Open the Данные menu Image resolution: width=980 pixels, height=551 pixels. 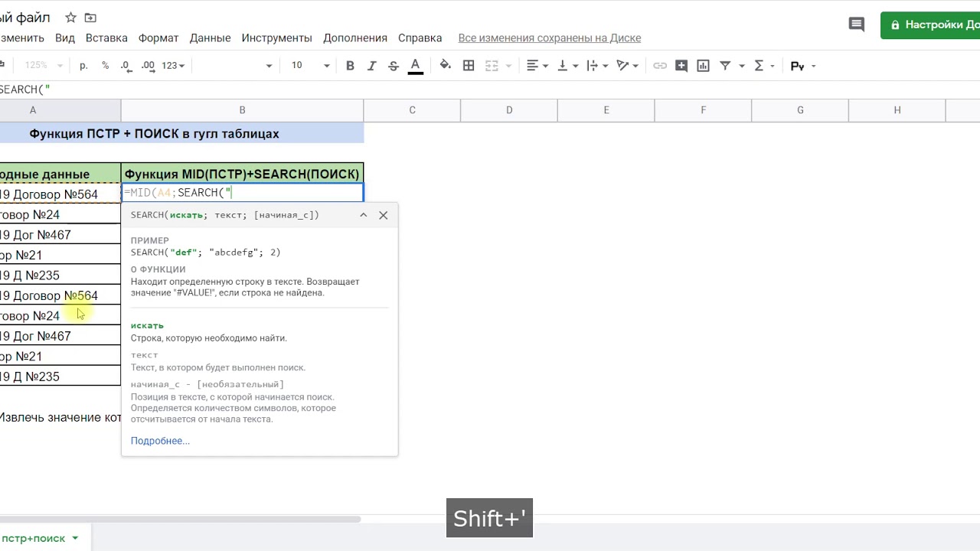point(211,37)
